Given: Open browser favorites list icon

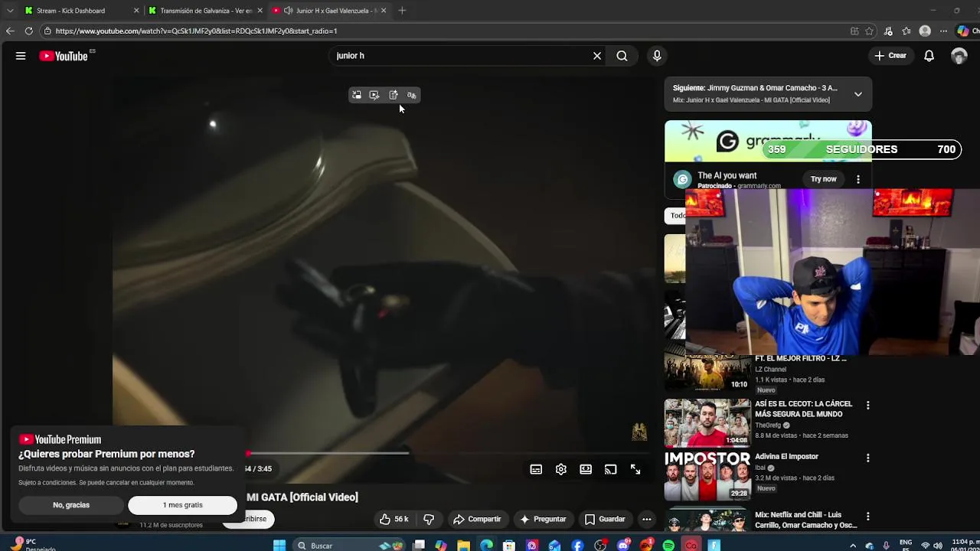Looking at the screenshot, I should pos(906,31).
